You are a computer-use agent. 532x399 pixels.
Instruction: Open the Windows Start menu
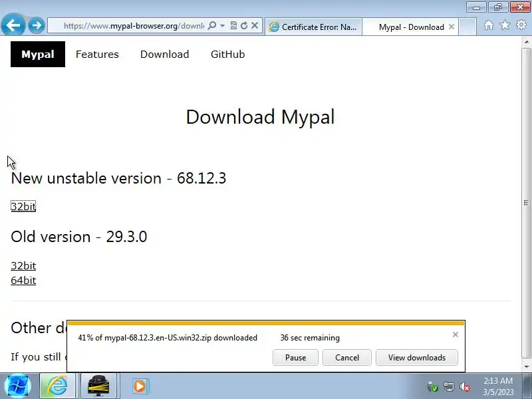click(18, 386)
